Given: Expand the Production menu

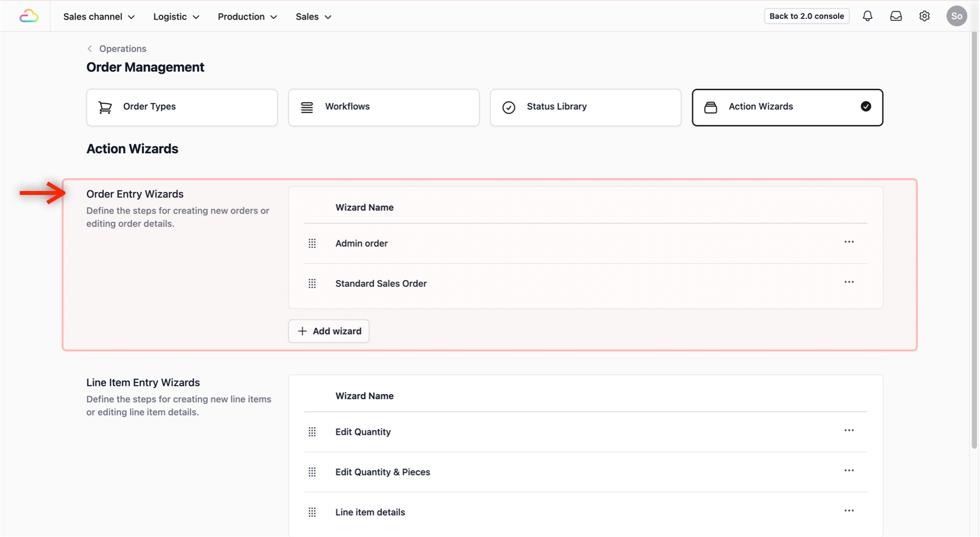Looking at the screenshot, I should click(247, 17).
